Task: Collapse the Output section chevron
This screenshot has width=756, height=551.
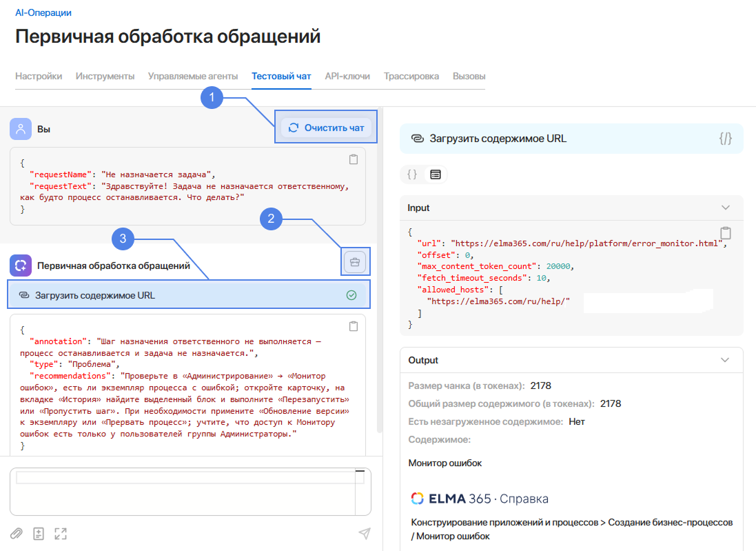Action: [725, 359]
